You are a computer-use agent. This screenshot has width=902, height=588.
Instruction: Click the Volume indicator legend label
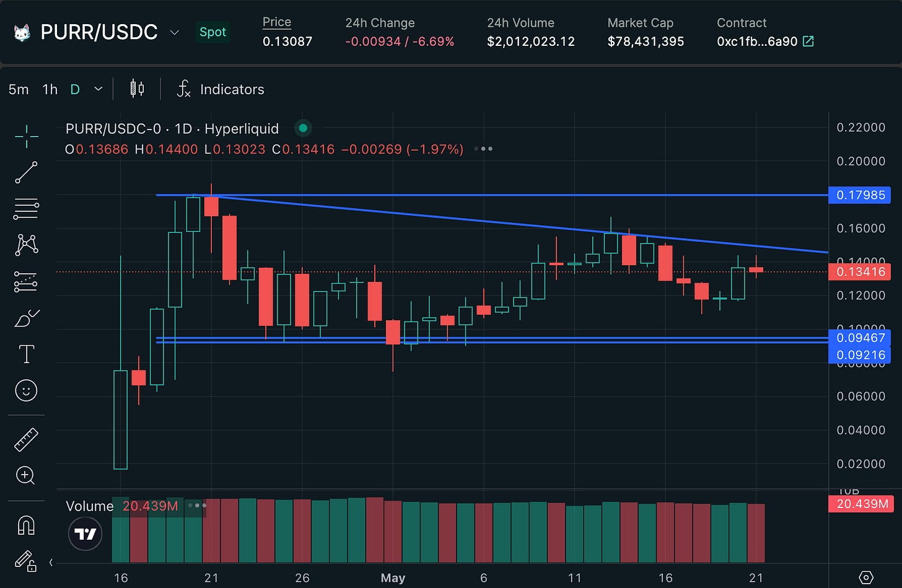coord(90,506)
